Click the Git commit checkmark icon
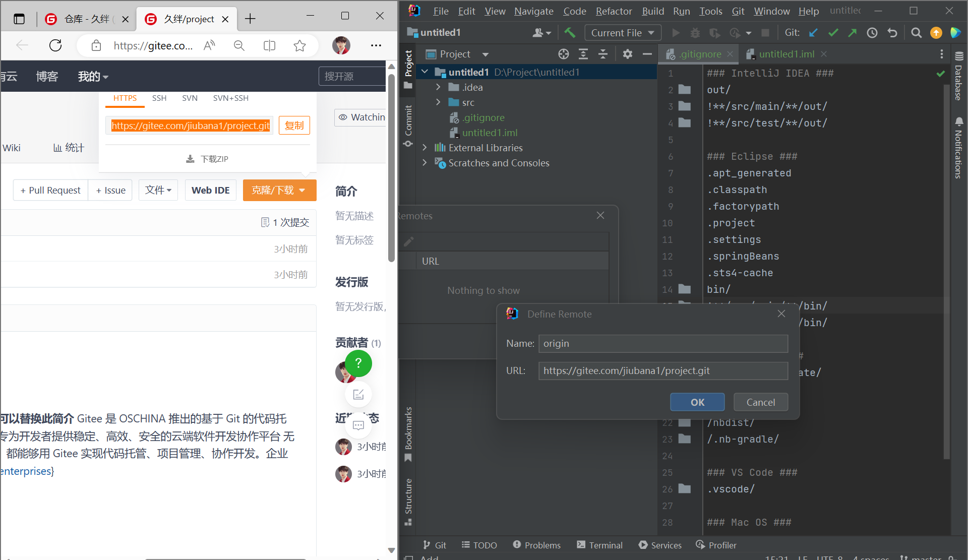The height and width of the screenshot is (560, 968). tap(833, 33)
